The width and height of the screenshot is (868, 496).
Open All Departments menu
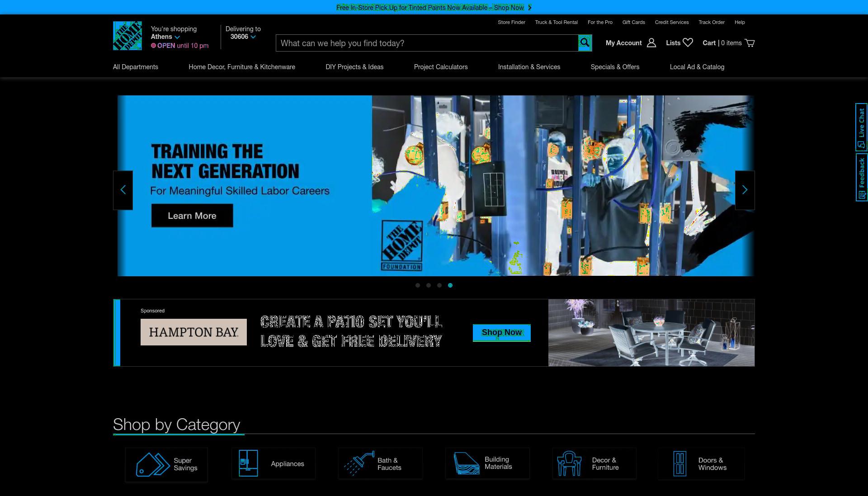tap(136, 67)
